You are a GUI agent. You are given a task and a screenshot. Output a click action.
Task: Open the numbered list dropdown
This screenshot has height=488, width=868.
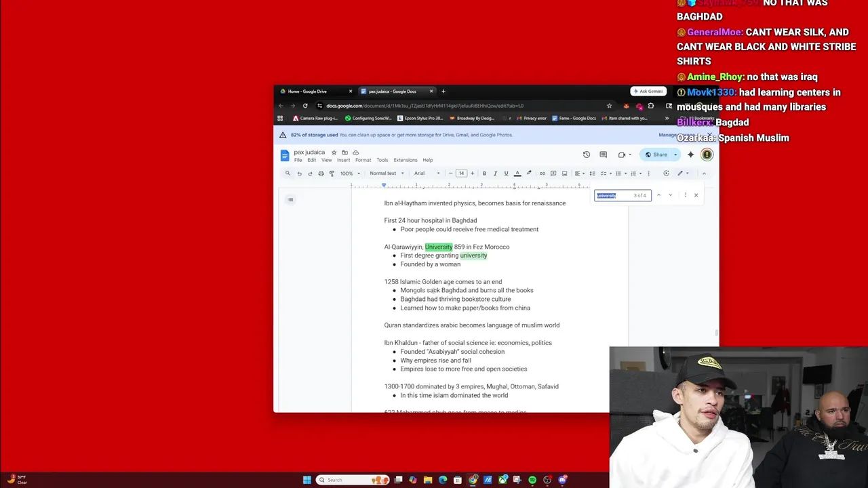tap(635, 174)
